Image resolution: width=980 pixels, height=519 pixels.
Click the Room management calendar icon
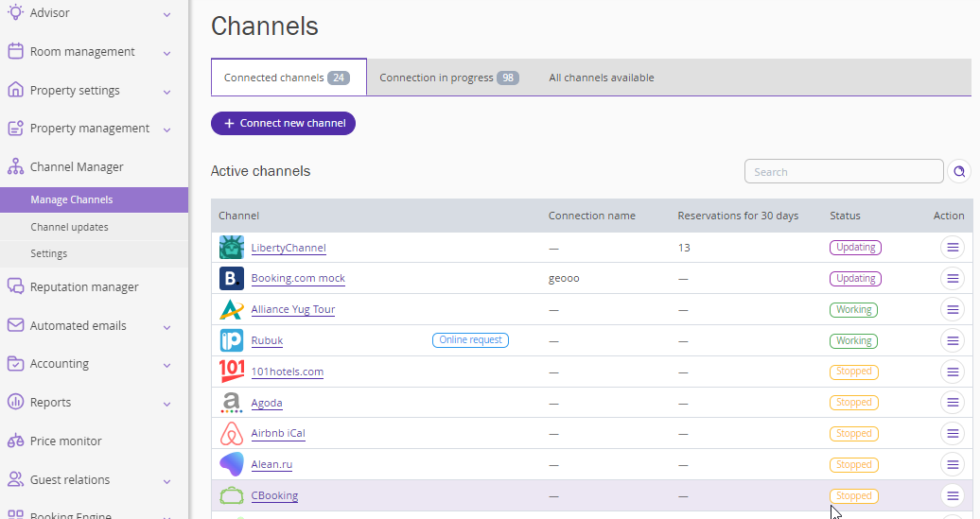[16, 51]
